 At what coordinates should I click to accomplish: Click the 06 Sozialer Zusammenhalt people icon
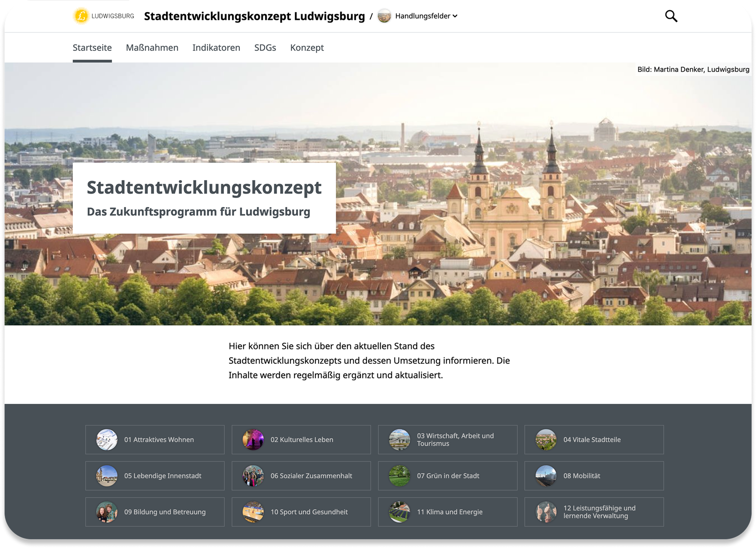coord(253,476)
